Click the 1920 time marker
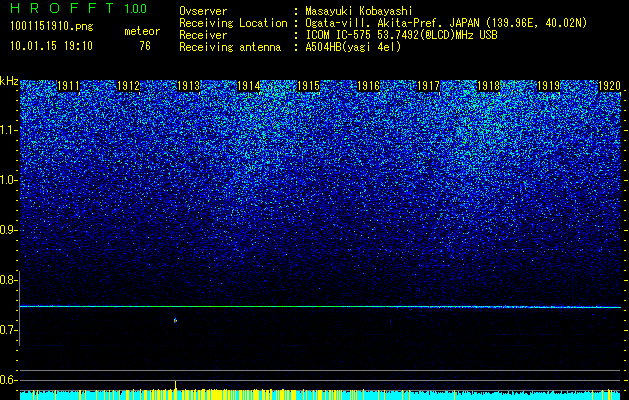 pyautogui.click(x=609, y=86)
